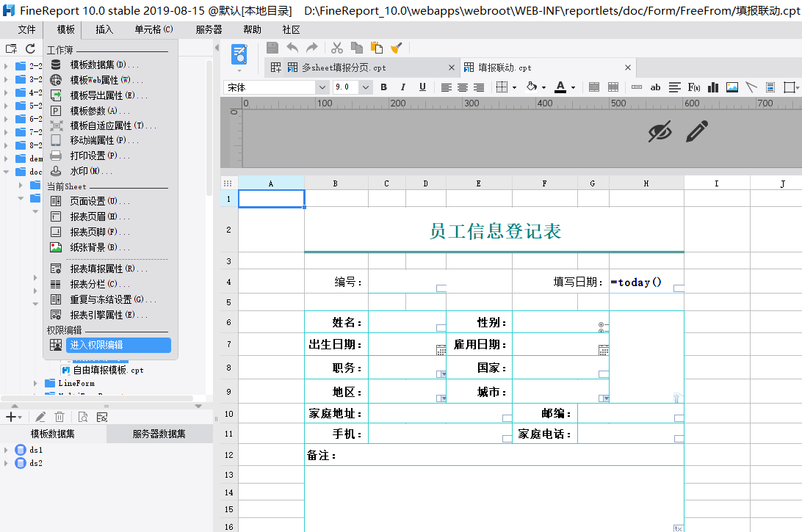Insert plain text using the ab icon
This screenshot has width=802, height=532.
655,87
